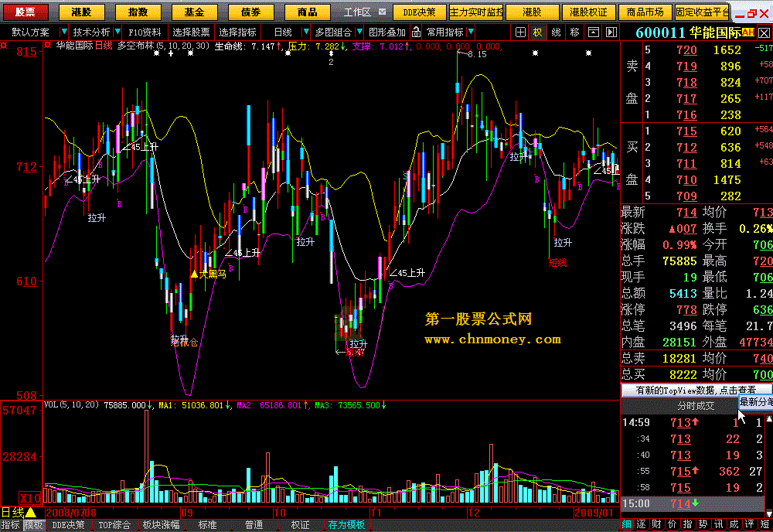Select the 权证 template tab

pos(300,525)
